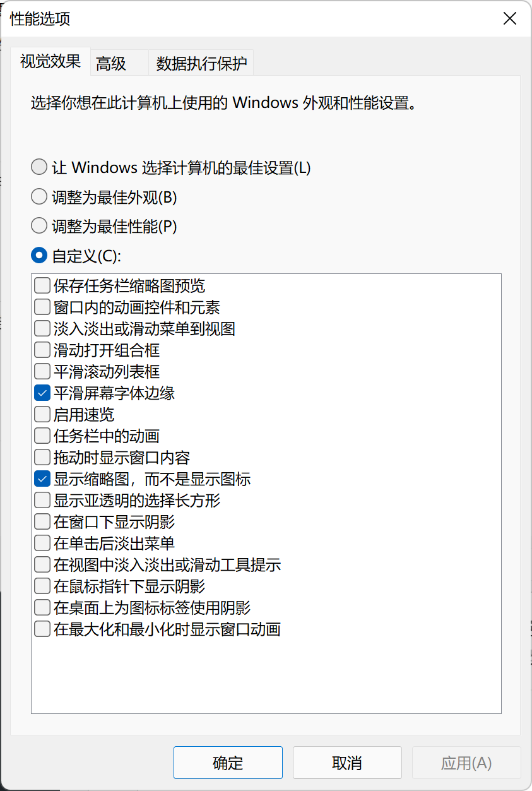The height and width of the screenshot is (791, 532).
Task: Confirm with the 确定 button
Action: [x=228, y=763]
